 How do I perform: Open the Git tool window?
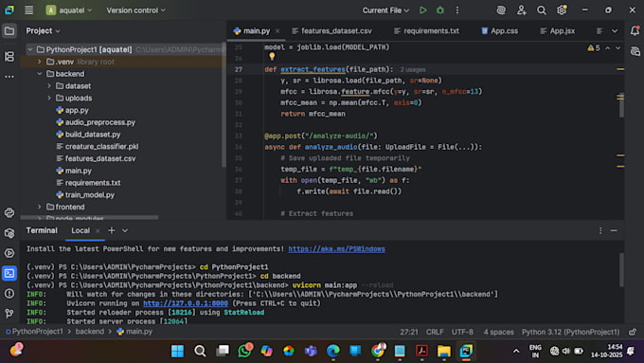click(9, 314)
